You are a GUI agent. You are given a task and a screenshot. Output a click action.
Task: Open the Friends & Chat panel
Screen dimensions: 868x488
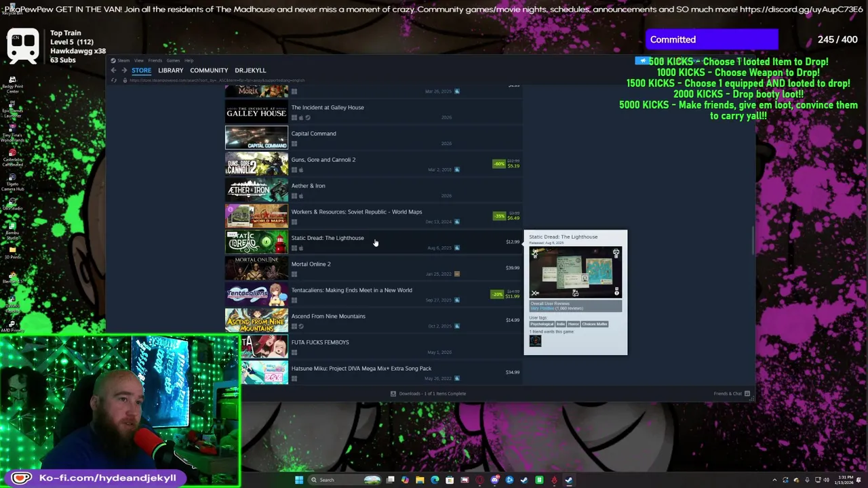(732, 394)
